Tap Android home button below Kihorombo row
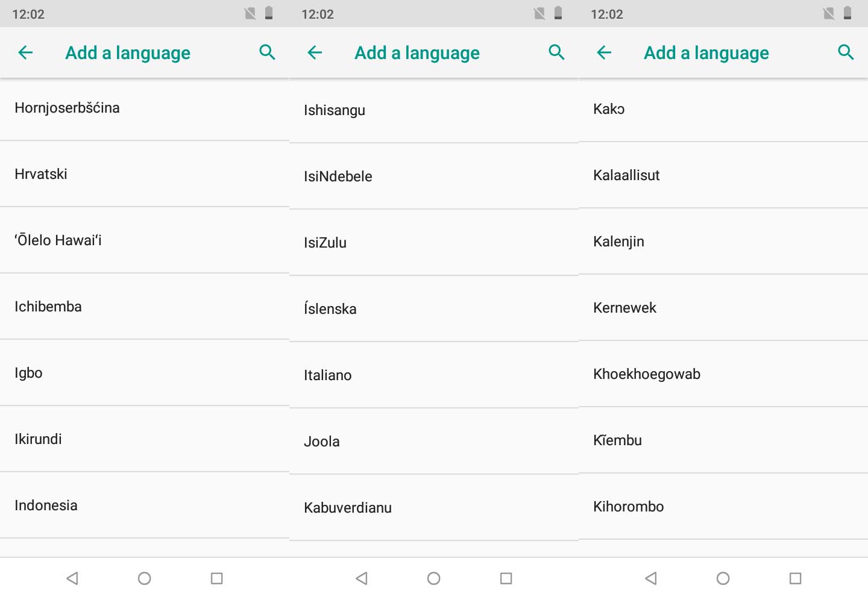The height and width of the screenshot is (600, 868). (x=723, y=578)
